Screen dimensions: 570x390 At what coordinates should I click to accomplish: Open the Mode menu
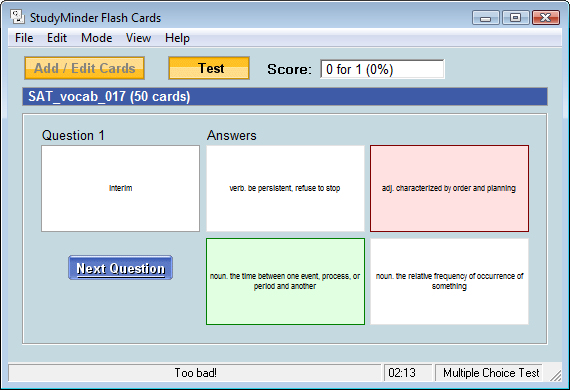(96, 38)
